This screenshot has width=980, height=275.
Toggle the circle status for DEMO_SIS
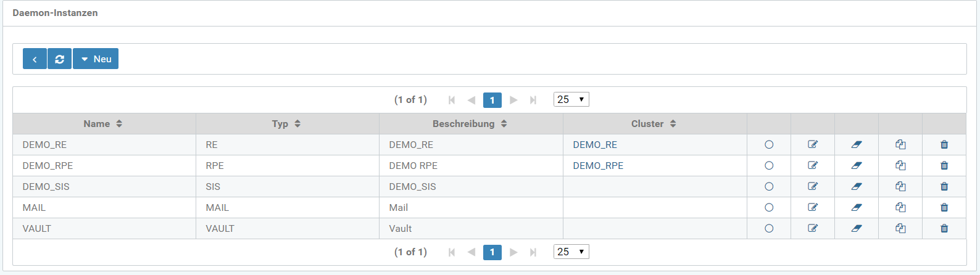[x=768, y=187]
